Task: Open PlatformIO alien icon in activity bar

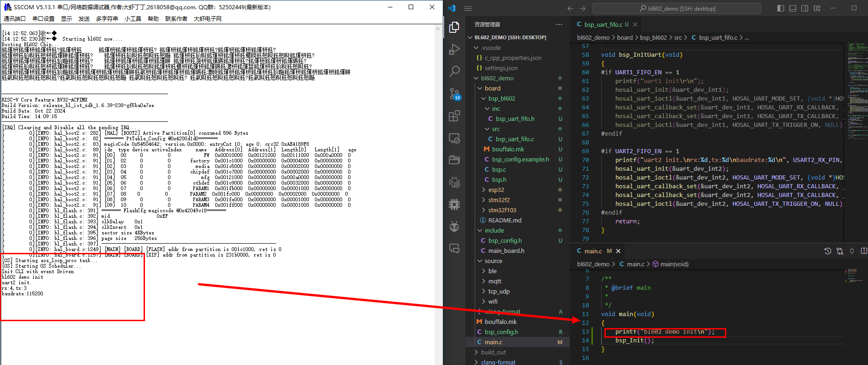Action: (x=454, y=227)
